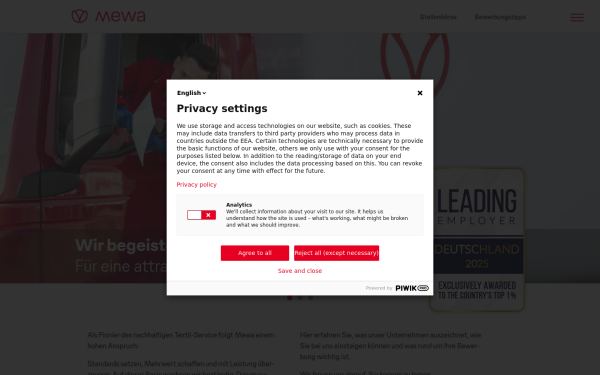Screen dimensions: 600x375
Task: Select the second carousel dot
Action: (x=300, y=298)
